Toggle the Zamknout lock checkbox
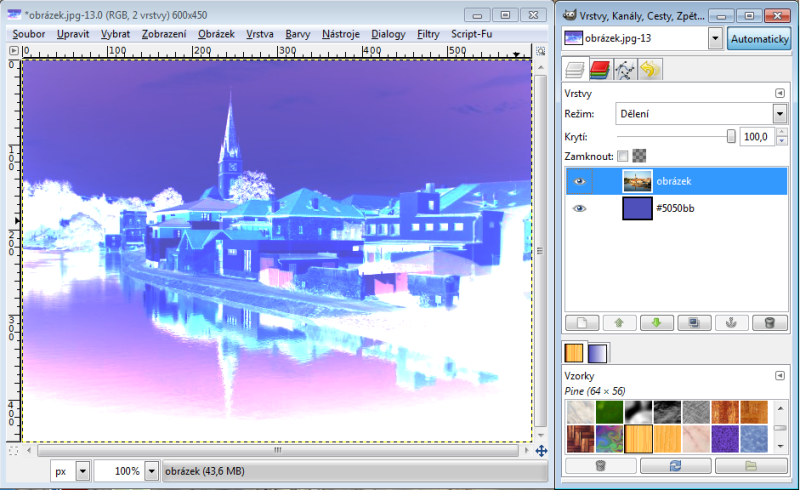This screenshot has height=490, width=800. 622,156
